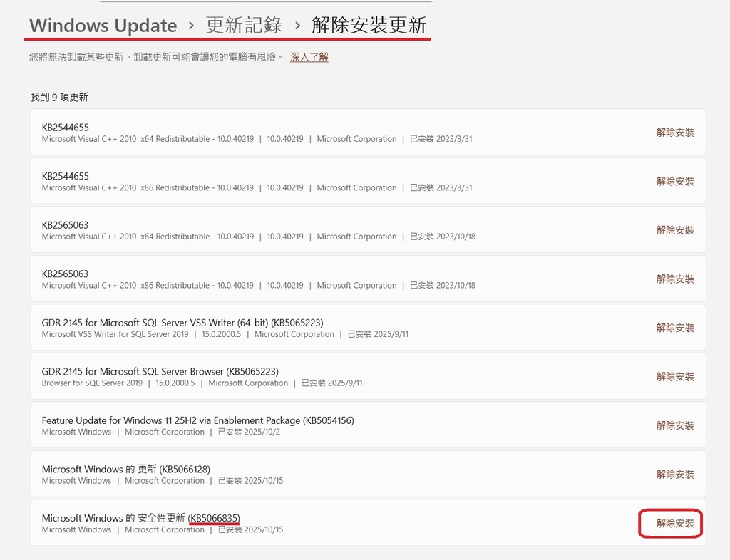Uninstall Feature Update 25H2 KB5054156
The width and height of the screenshot is (730, 560).
(x=675, y=425)
